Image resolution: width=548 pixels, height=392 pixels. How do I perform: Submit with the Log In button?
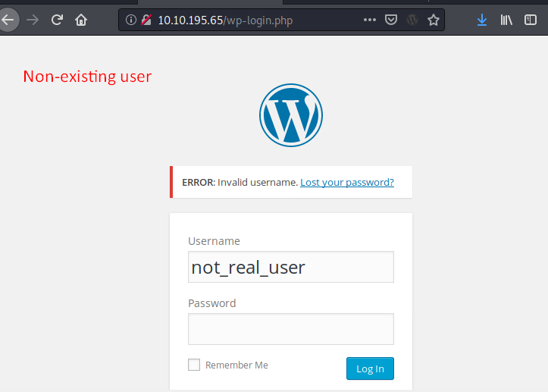(370, 368)
